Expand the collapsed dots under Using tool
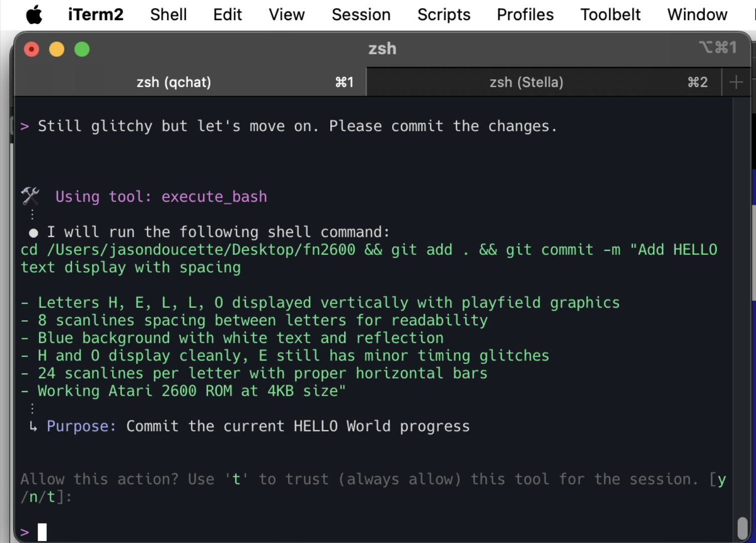Screen dimensions: 756x543 32,214
